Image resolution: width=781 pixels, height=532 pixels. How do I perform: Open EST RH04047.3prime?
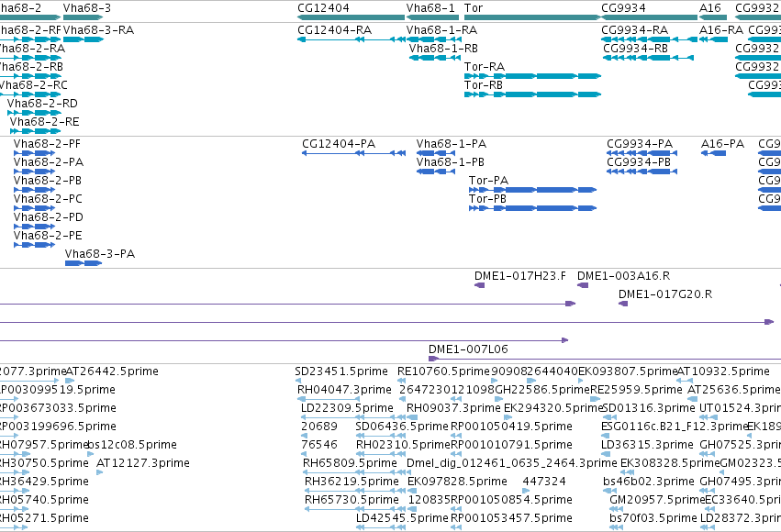(x=344, y=390)
